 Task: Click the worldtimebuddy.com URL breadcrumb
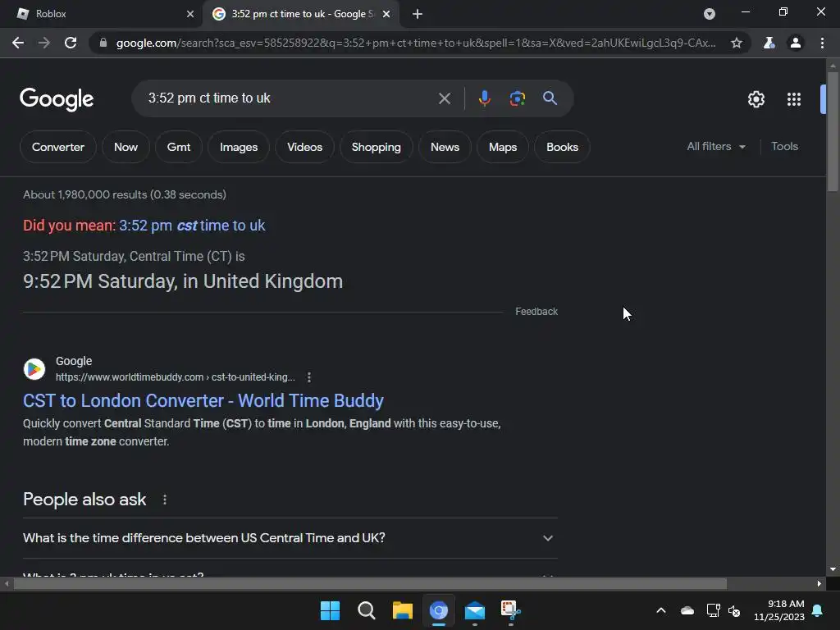tap(176, 377)
